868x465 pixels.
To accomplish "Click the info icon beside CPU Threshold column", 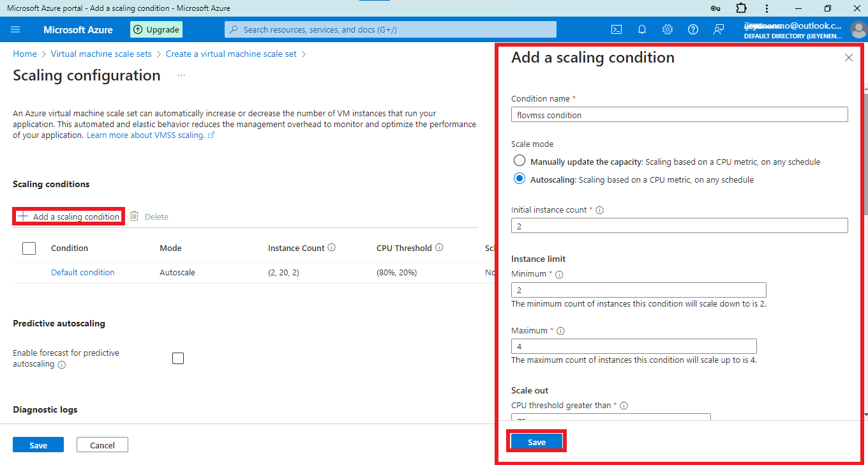I will (439, 248).
